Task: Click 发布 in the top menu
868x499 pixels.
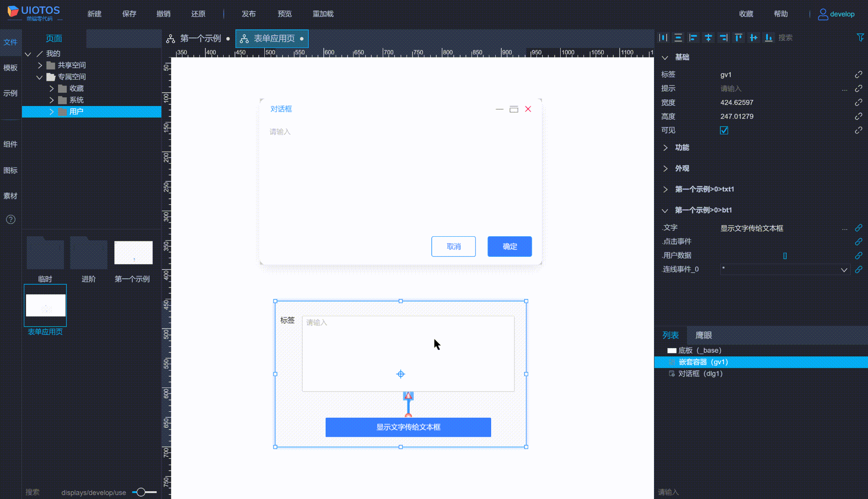Action: (248, 14)
